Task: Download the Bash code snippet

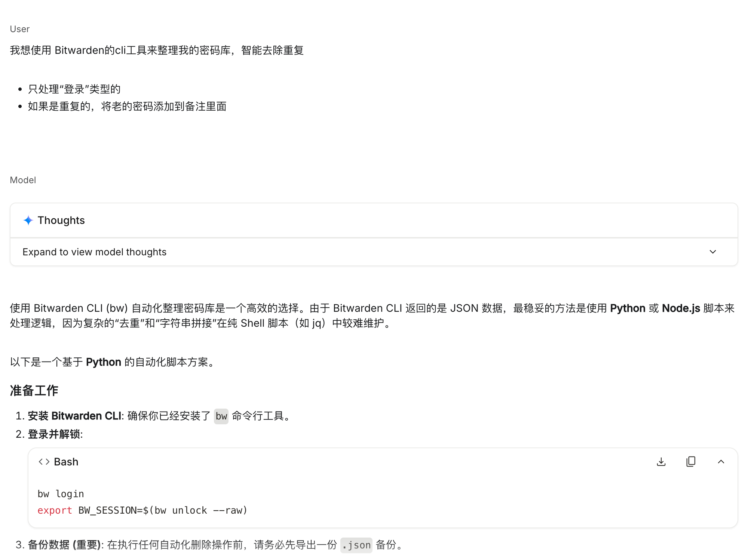Action: tap(661, 462)
